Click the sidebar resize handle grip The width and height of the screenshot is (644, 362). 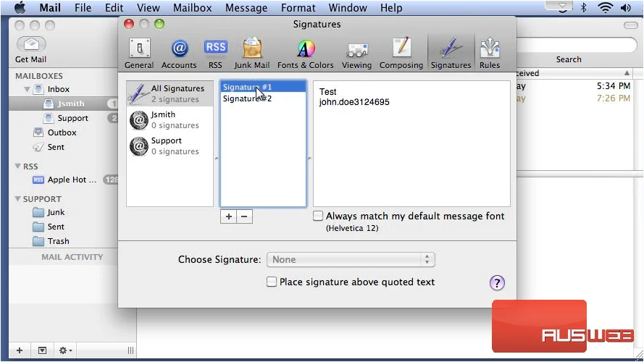130,350
